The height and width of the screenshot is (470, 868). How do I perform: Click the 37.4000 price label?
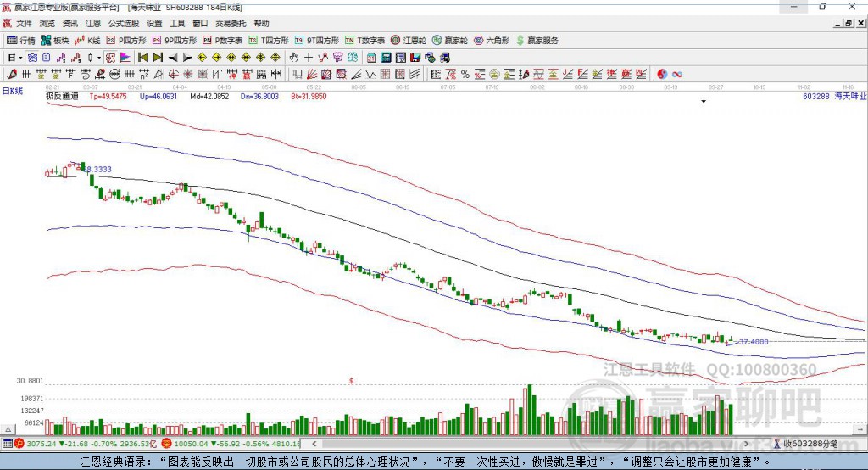coord(754,341)
